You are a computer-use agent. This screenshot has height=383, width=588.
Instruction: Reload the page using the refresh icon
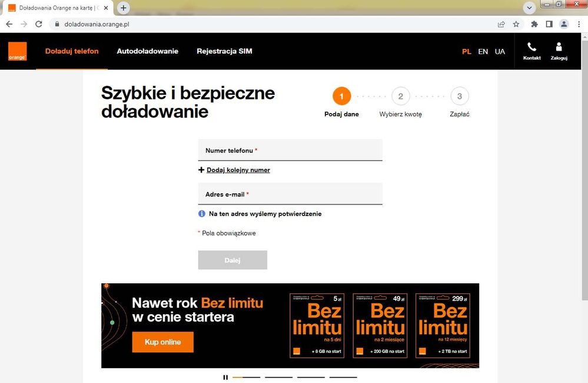point(38,24)
